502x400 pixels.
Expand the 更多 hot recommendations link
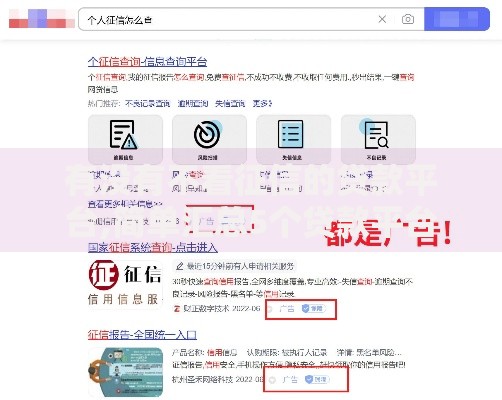click(262, 104)
